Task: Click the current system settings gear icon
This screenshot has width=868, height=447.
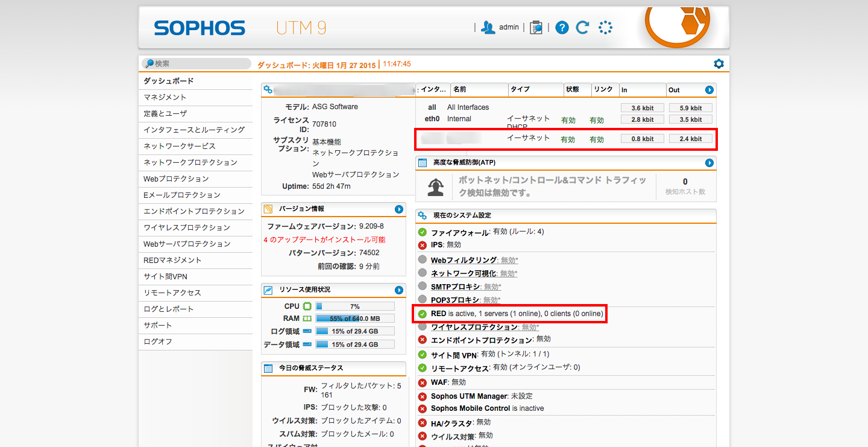Action: [423, 215]
